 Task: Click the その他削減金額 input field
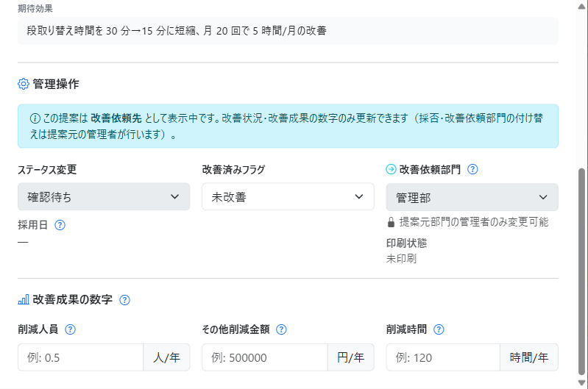(x=265, y=357)
